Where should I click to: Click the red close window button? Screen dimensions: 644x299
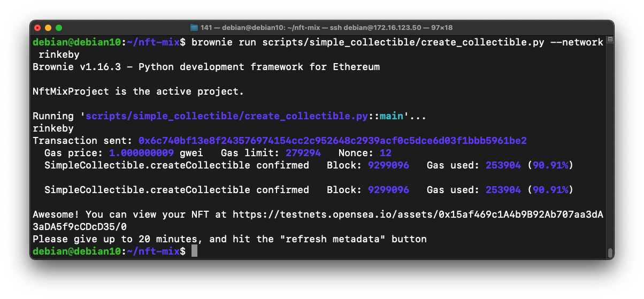tap(37, 28)
